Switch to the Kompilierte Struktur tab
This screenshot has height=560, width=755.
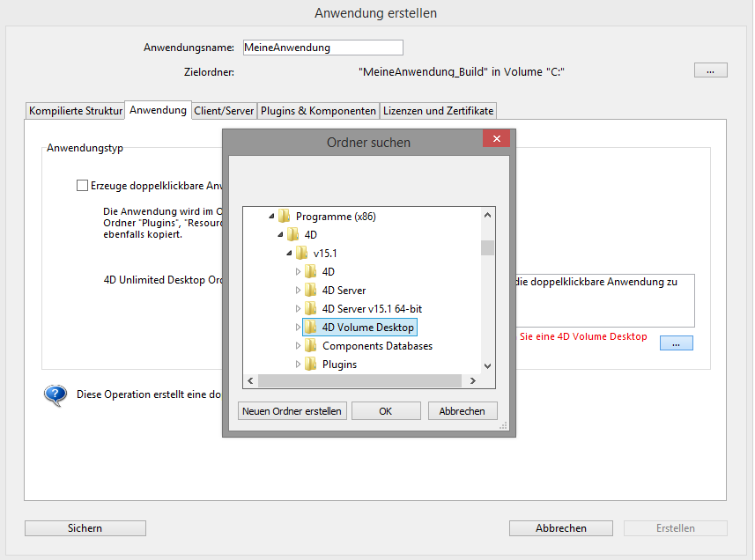coord(76,111)
